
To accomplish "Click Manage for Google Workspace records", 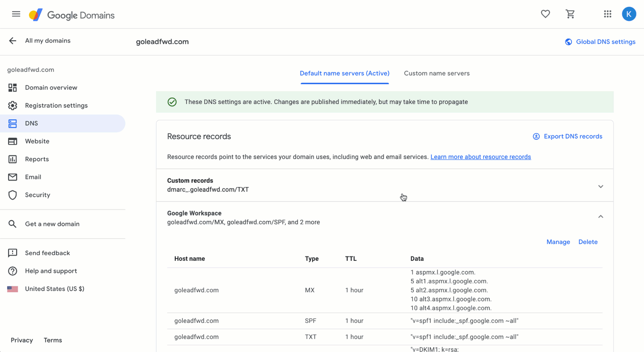I will tap(558, 242).
